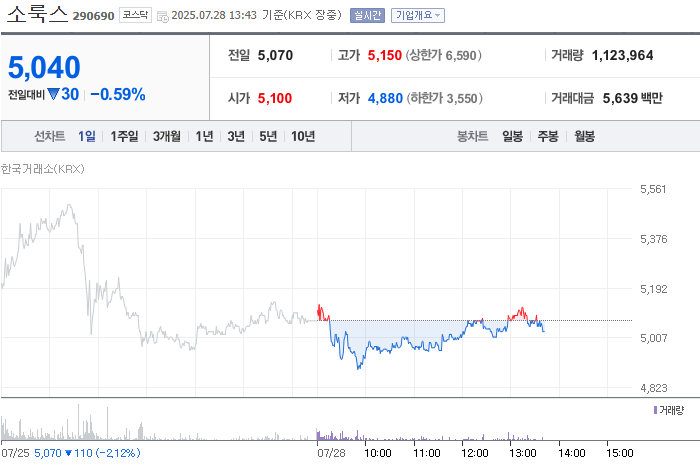Select the 3개월 line chart tab
Viewport: 700px width, 465px height.
pos(167,136)
